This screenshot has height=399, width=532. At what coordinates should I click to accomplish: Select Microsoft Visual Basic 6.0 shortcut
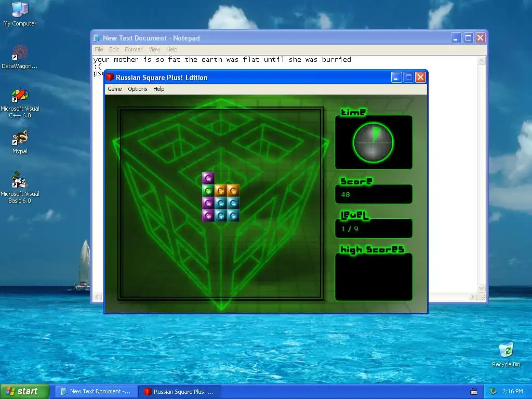tap(20, 188)
